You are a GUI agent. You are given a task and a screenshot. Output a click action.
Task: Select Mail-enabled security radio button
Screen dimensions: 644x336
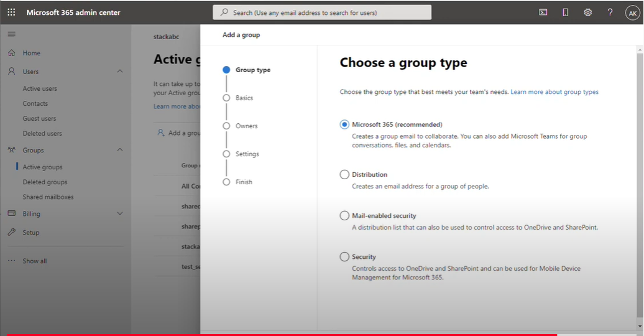pos(344,215)
